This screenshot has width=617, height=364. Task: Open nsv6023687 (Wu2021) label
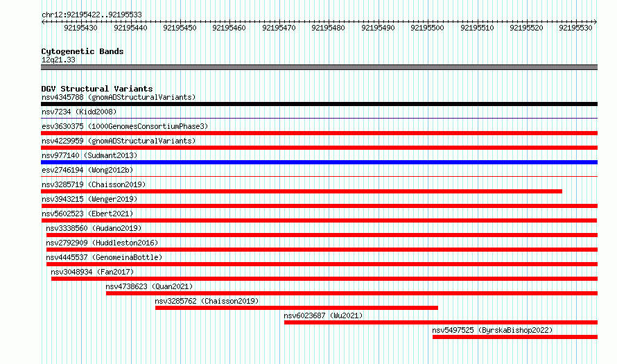[x=323, y=315]
